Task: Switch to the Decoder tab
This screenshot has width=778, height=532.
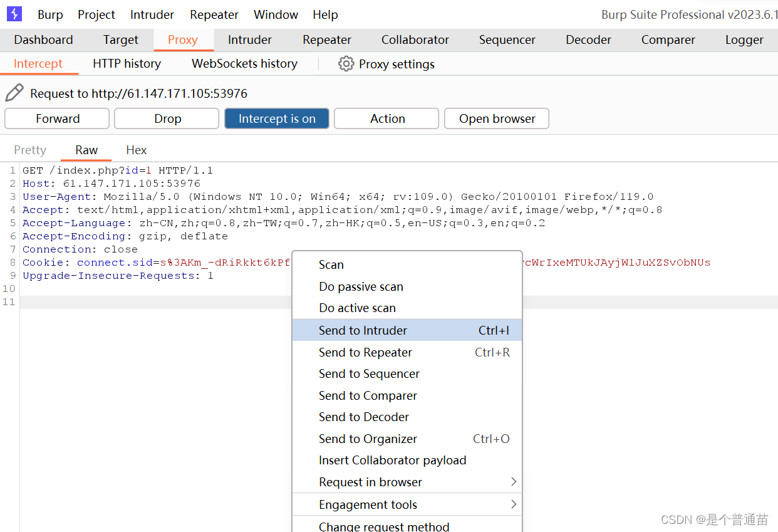Action: [588, 39]
